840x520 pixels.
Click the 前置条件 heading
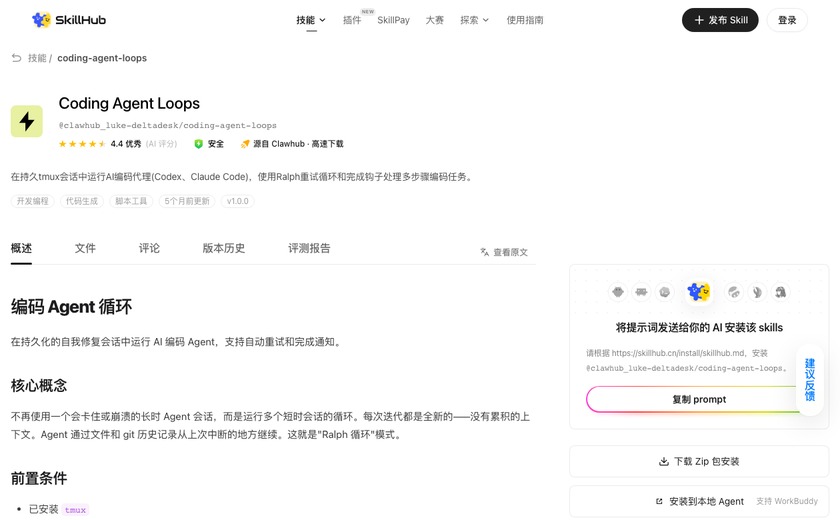point(39,478)
